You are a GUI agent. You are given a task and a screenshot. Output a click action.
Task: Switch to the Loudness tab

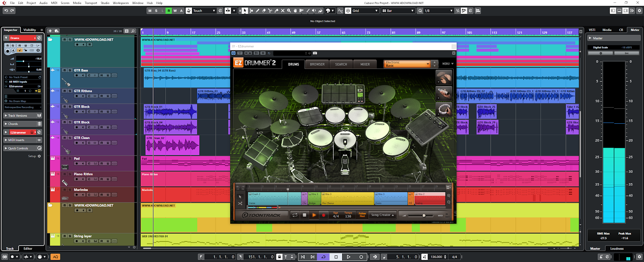pyautogui.click(x=617, y=249)
